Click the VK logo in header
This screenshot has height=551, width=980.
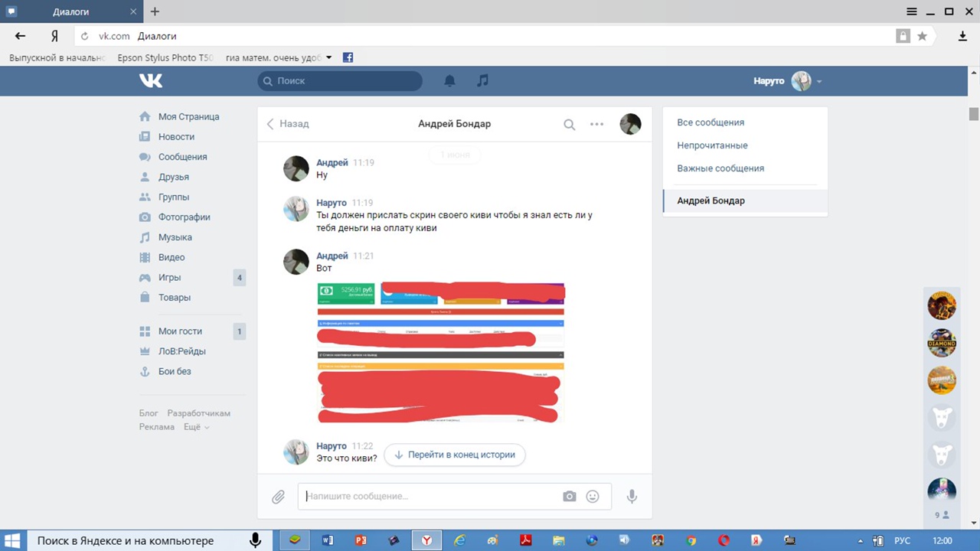[151, 80]
